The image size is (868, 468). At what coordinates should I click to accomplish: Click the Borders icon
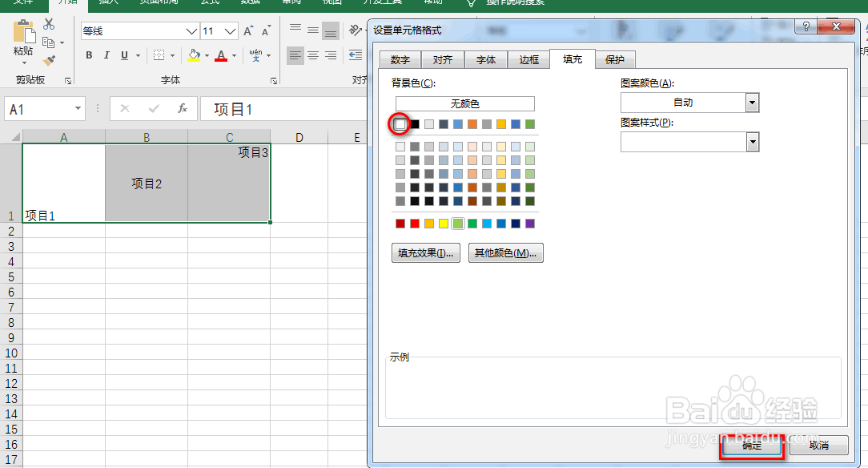click(159, 54)
